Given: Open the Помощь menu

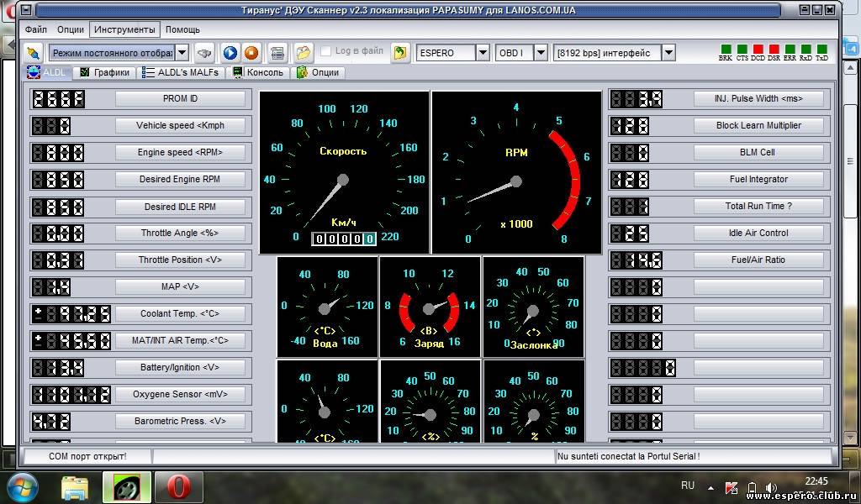Looking at the screenshot, I should [182, 29].
